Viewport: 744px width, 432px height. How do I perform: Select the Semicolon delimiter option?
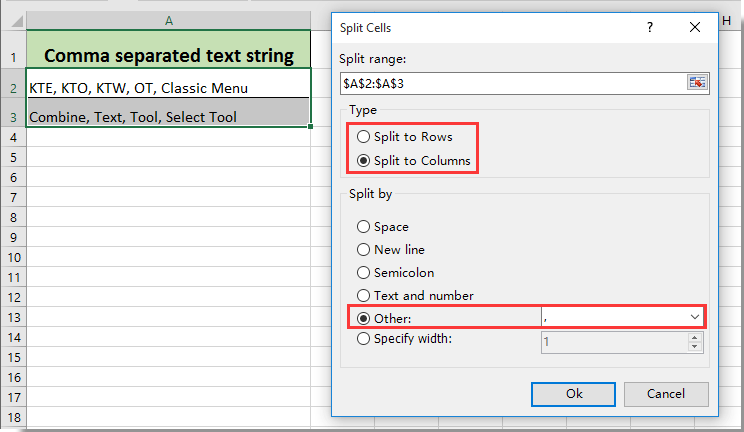363,273
